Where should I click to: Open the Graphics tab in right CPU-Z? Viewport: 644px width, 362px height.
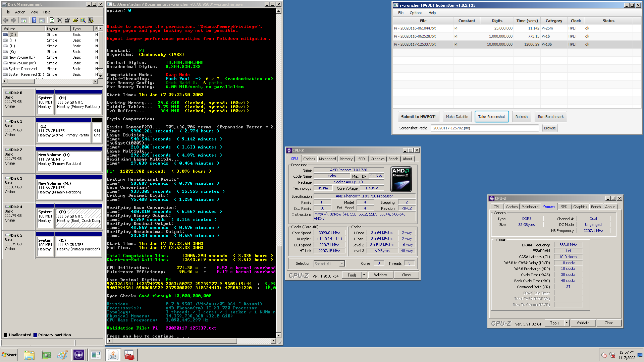coord(580,207)
